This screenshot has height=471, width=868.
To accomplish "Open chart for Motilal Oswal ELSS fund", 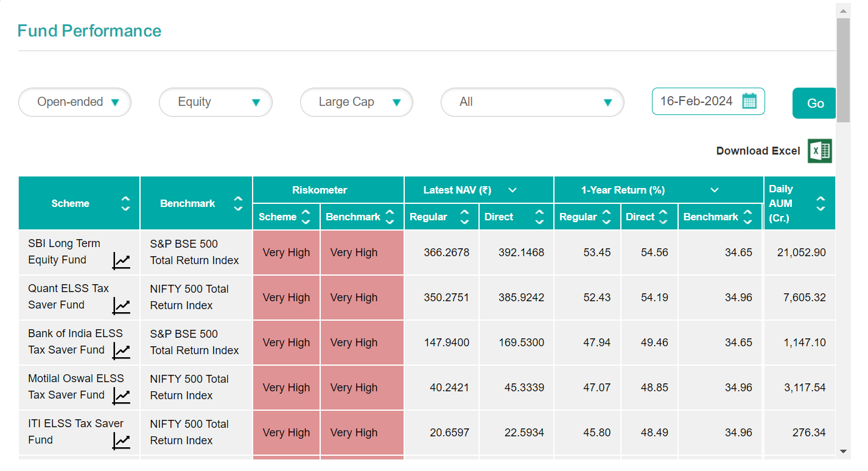I will [x=121, y=396].
